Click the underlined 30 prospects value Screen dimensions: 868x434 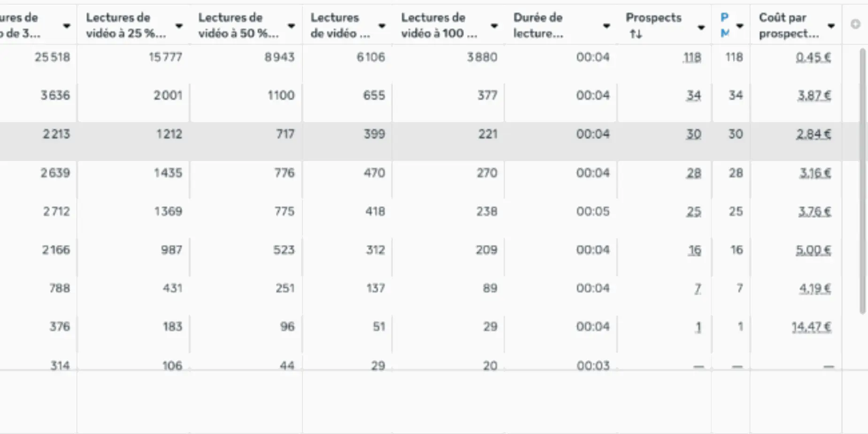coord(693,134)
